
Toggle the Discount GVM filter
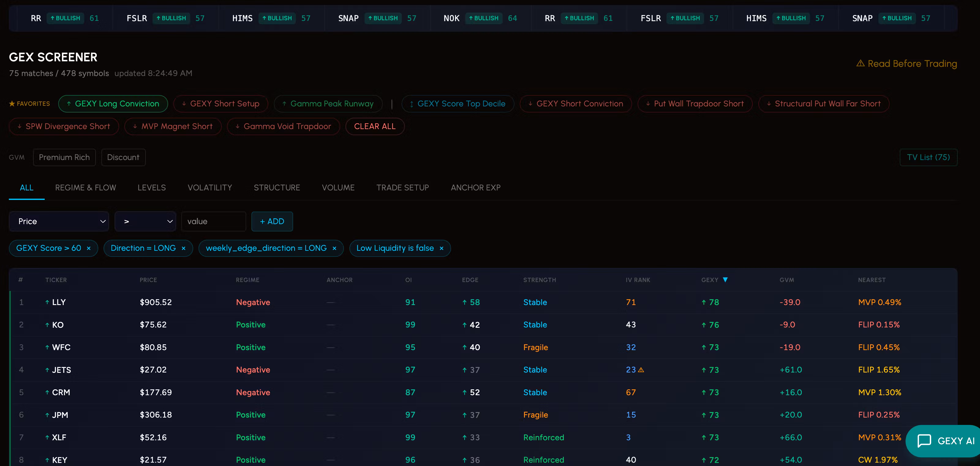click(123, 157)
